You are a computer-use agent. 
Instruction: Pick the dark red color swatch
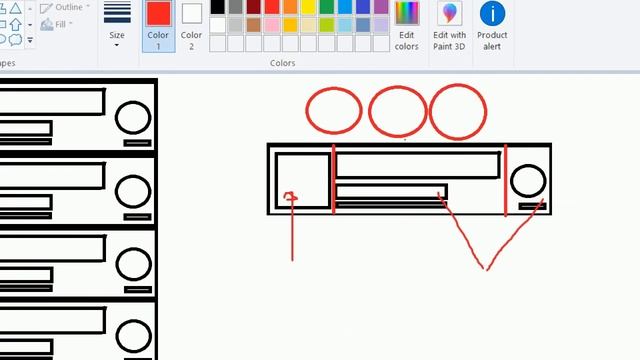click(253, 7)
